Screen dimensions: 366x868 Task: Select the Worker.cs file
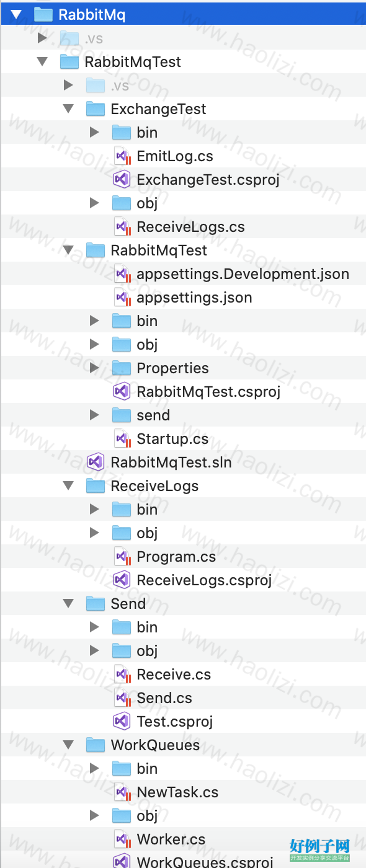point(171,839)
